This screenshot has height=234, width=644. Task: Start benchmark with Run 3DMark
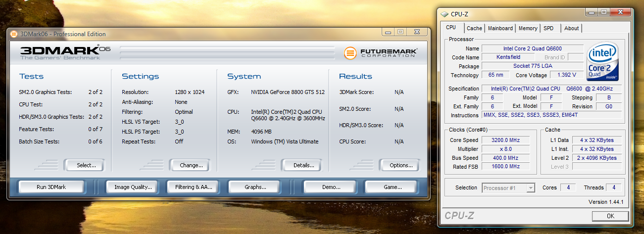click(x=51, y=187)
